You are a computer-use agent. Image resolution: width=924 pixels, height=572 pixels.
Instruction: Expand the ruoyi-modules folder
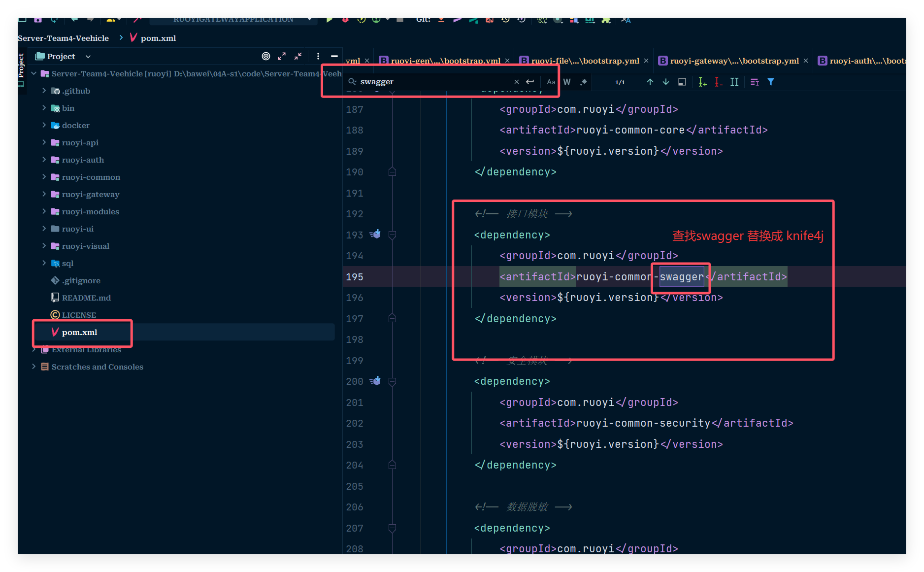[x=44, y=211]
